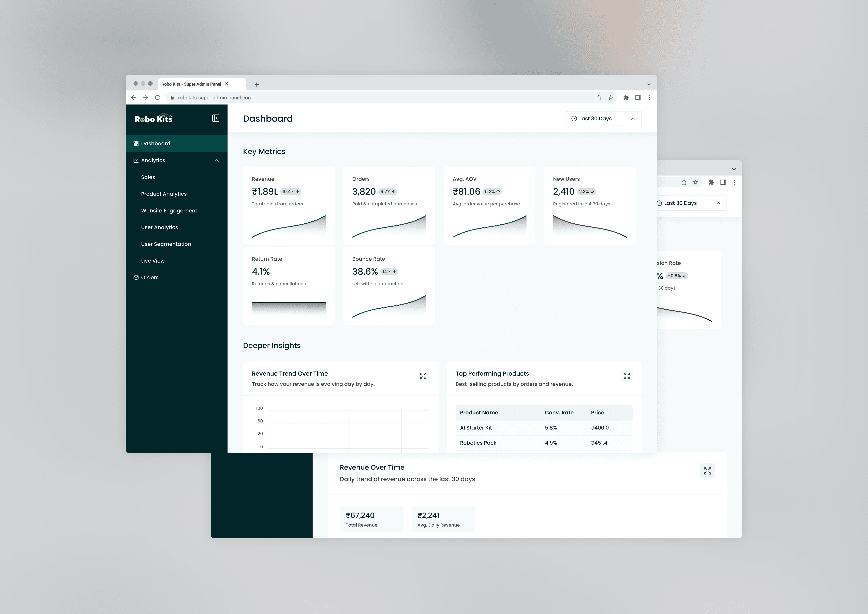Viewport: 868px width, 614px height.
Task: Click the share icon in the address bar
Action: pos(599,98)
